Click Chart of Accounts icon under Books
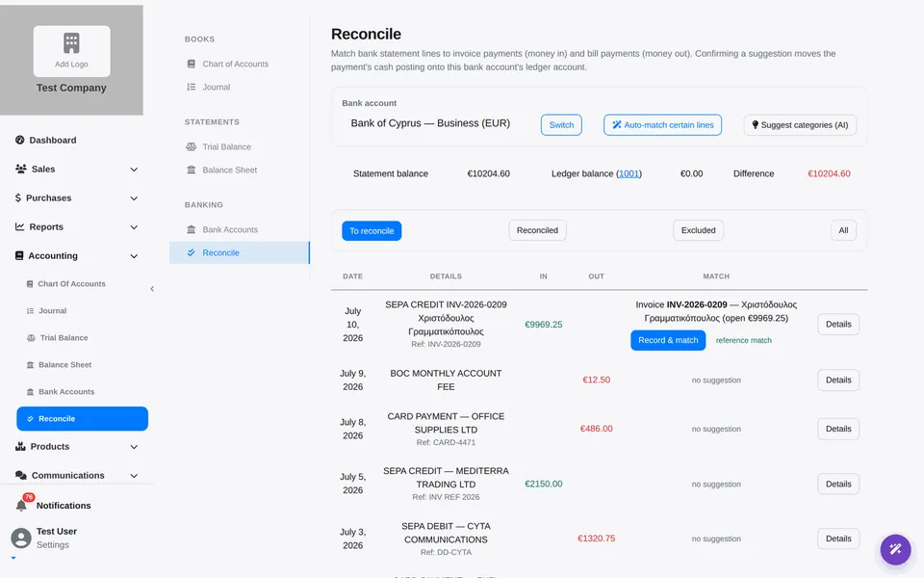The width and height of the screenshot is (924, 578). (x=191, y=64)
